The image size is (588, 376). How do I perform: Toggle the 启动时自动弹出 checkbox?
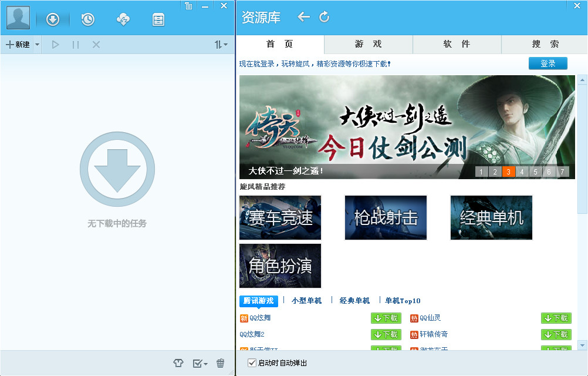coord(252,363)
